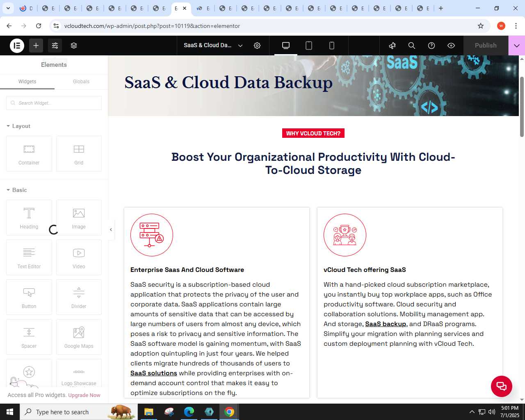Open the Elementor logo menu
Image resolution: width=525 pixels, height=420 pixels.
(x=17, y=46)
